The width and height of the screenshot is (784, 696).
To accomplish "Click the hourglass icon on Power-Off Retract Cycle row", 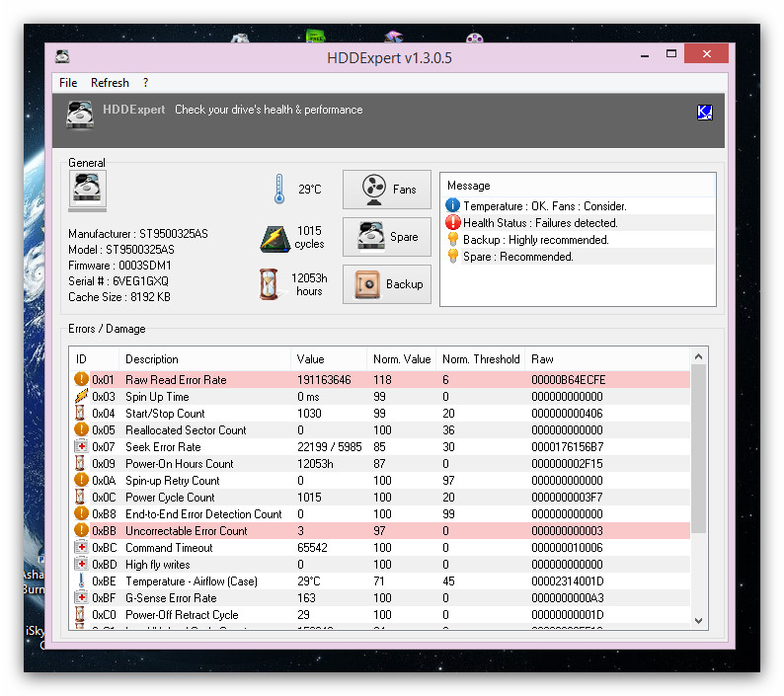I will pos(80,614).
